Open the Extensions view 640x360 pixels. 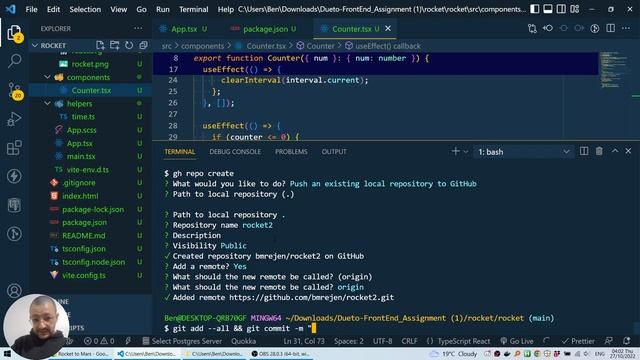pyautogui.click(x=14, y=147)
